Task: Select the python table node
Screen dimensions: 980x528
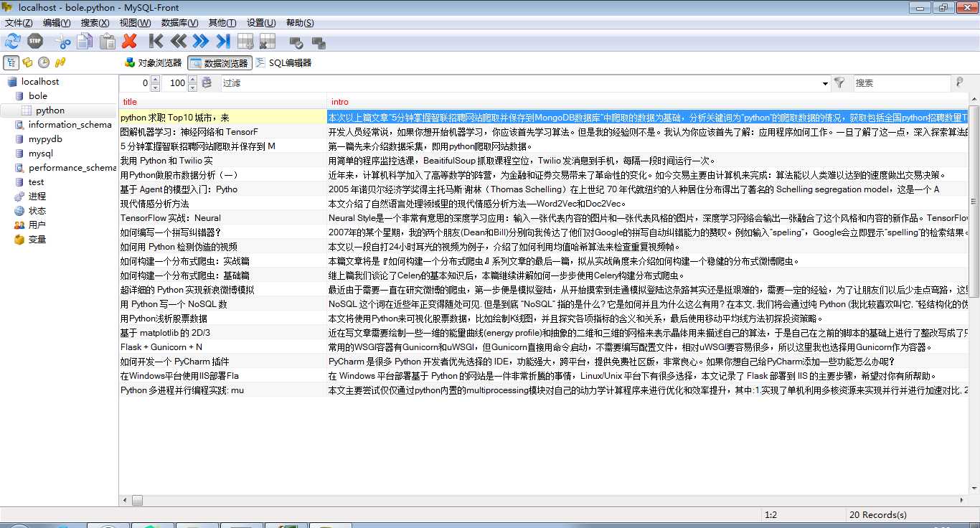Action: coord(50,110)
